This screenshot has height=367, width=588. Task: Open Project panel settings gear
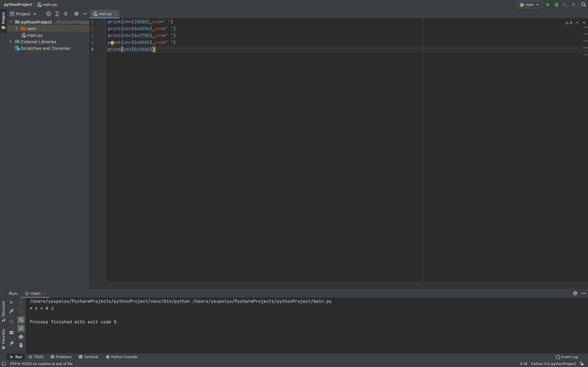tap(76, 14)
